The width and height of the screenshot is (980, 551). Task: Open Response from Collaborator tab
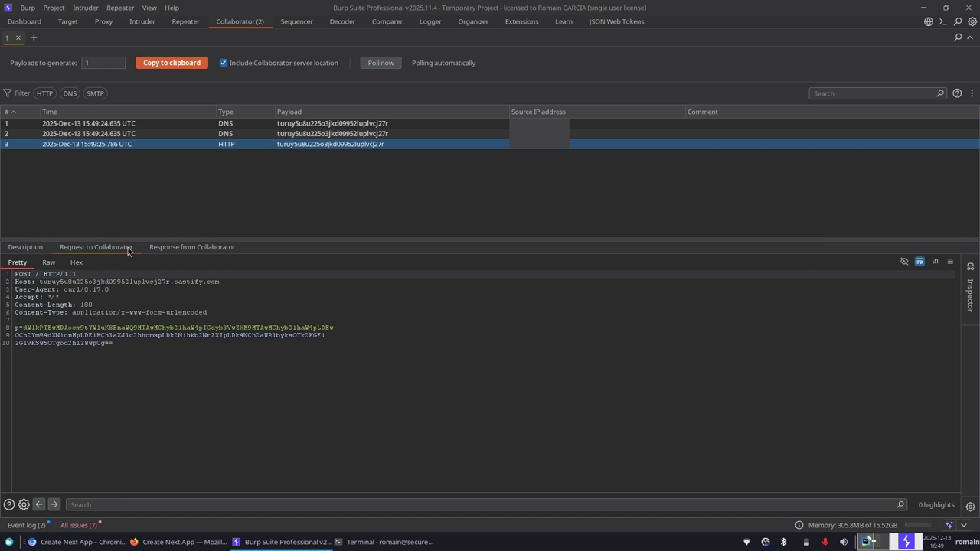(192, 247)
